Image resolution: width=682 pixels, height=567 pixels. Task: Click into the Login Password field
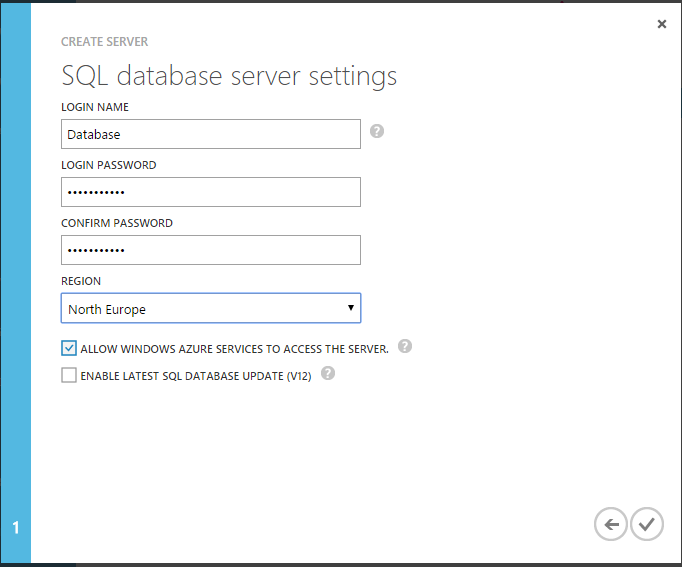click(x=211, y=192)
